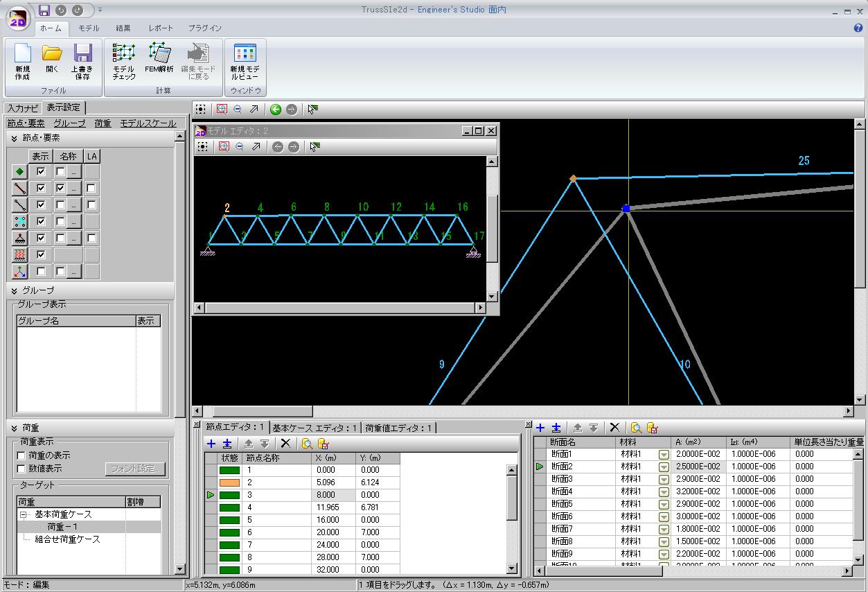Uncheck the first 表示 checkbox in the node row
This screenshot has height=592, width=868.
click(41, 171)
